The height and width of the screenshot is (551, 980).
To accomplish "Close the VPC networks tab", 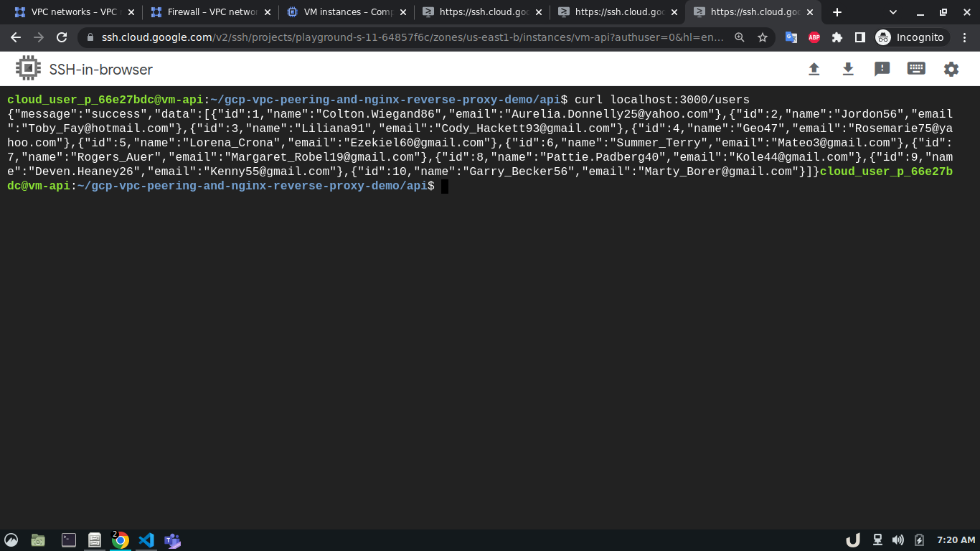I will pos(131,12).
